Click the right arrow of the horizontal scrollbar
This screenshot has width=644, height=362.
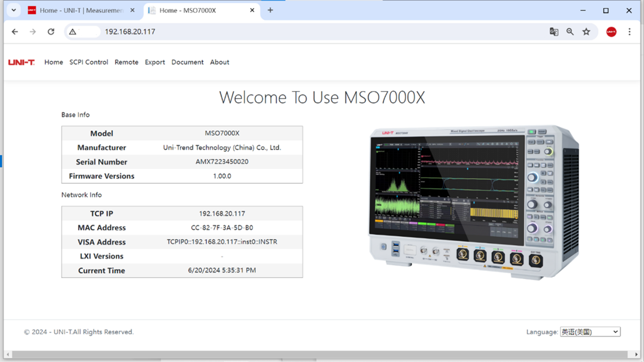(x=636, y=354)
